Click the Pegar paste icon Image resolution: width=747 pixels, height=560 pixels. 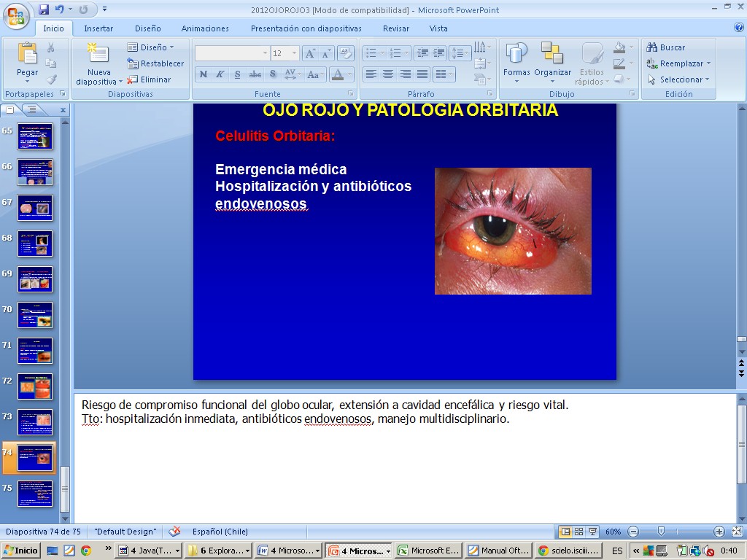[x=27, y=54]
